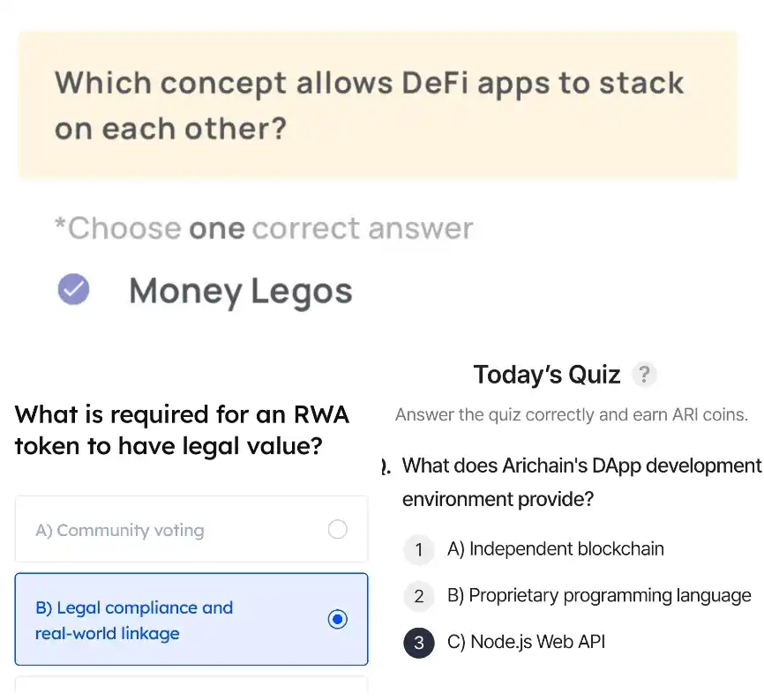764x700 pixels.
Task: Select C) Node.js Web API answer
Action: click(x=526, y=642)
